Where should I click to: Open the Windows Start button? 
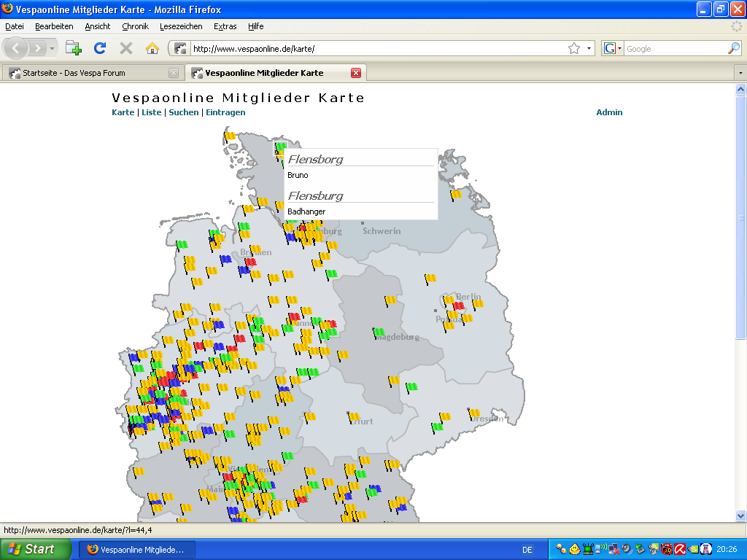click(x=31, y=549)
